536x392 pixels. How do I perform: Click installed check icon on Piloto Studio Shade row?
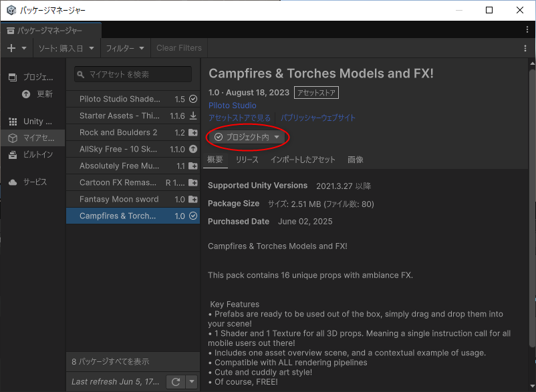[x=193, y=99]
